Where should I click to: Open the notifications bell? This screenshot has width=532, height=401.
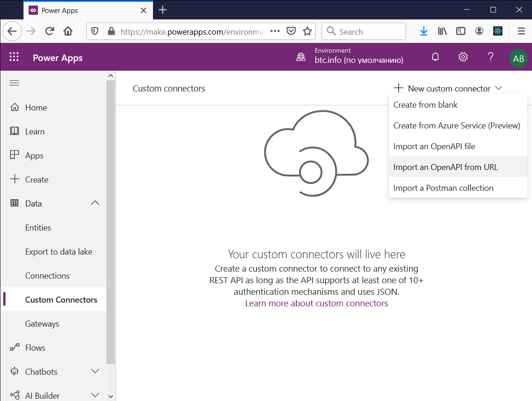[x=435, y=57]
